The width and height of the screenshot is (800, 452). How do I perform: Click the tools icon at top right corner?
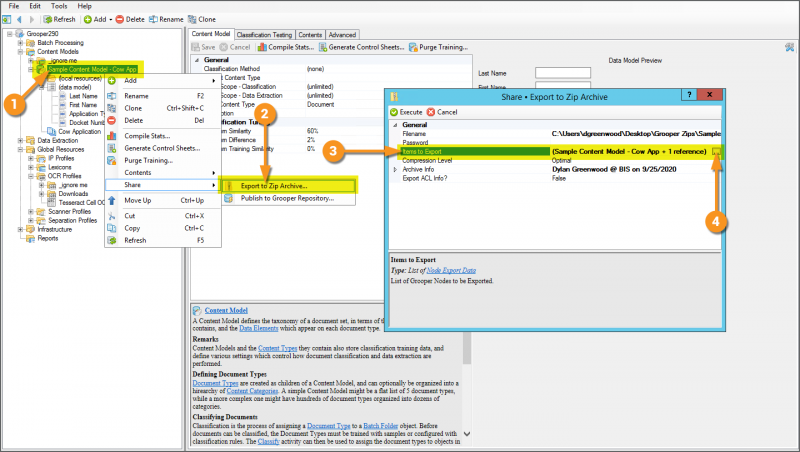tap(790, 47)
